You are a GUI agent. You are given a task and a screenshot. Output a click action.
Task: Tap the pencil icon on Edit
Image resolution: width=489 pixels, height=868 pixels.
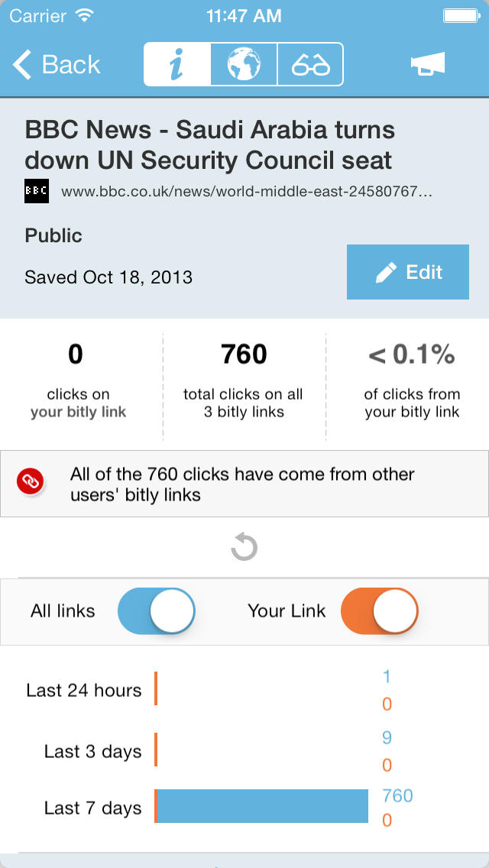pyautogui.click(x=385, y=272)
